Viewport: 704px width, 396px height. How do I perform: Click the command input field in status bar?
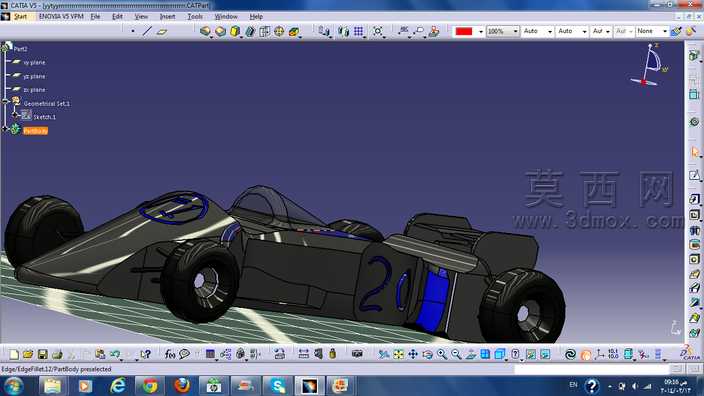point(591,369)
